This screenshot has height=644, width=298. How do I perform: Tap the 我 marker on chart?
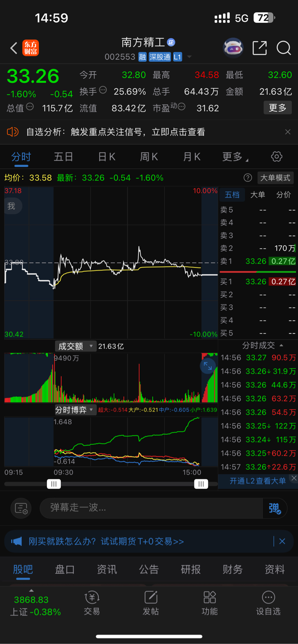(x=12, y=206)
